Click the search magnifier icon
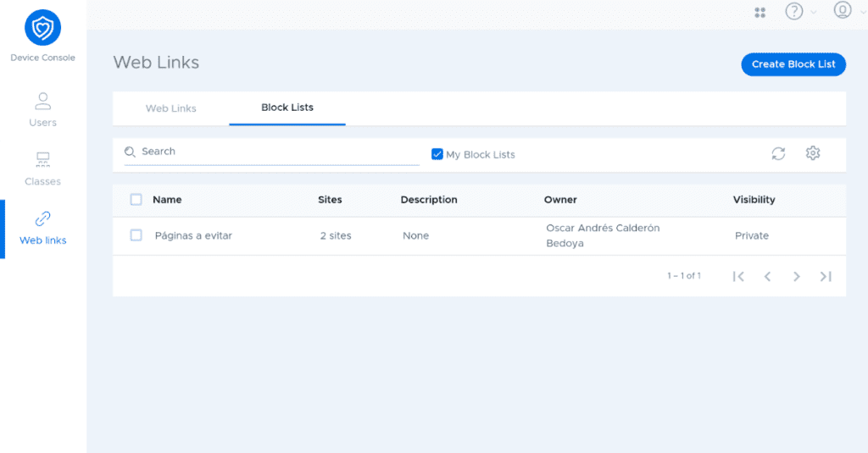This screenshot has height=453, width=868. [x=130, y=152]
